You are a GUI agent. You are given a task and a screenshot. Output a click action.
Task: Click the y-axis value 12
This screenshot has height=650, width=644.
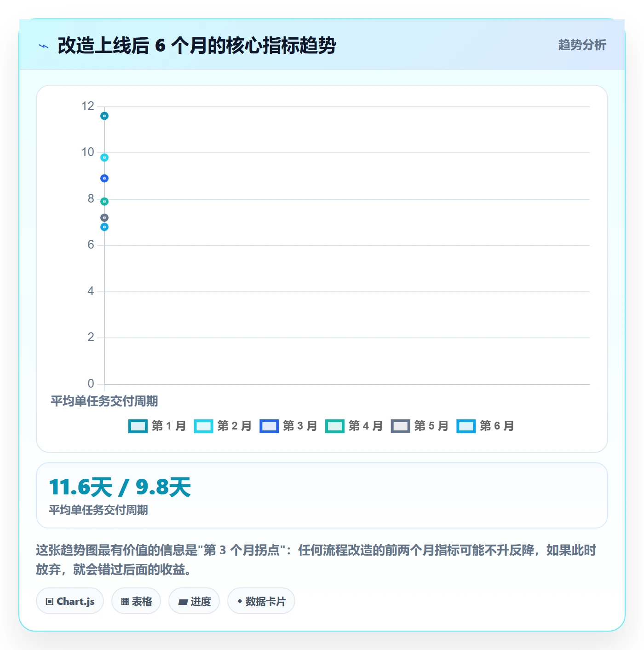tap(88, 106)
